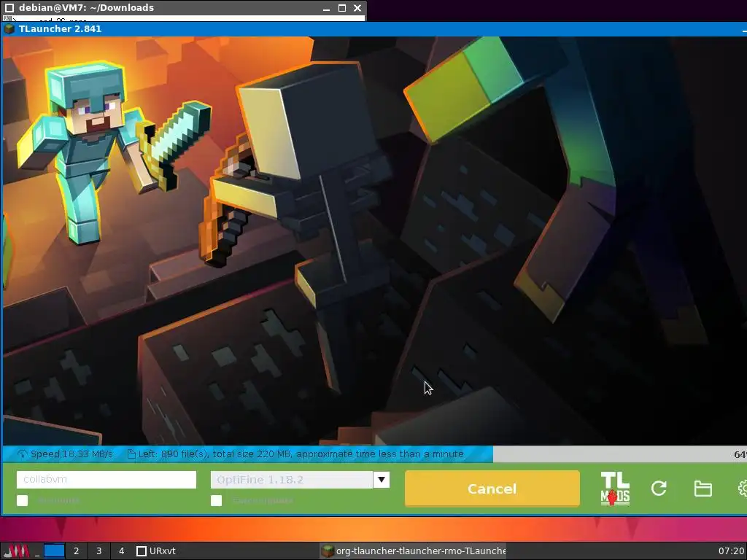Toggle the Force update checkbox
The height and width of the screenshot is (560, 747).
216,500
